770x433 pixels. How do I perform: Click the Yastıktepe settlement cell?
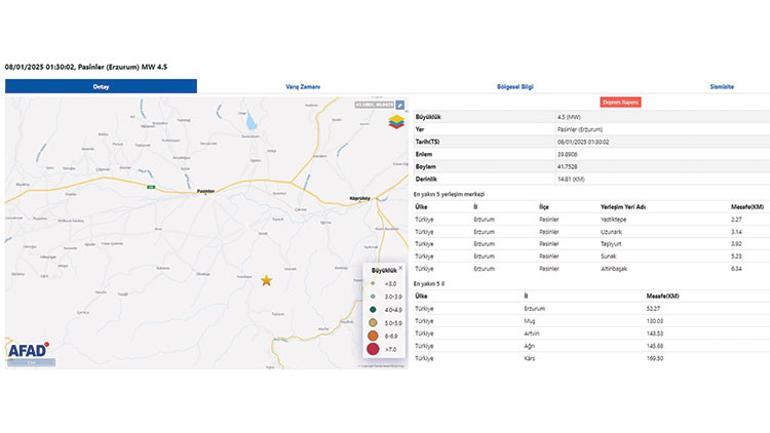pos(613,219)
